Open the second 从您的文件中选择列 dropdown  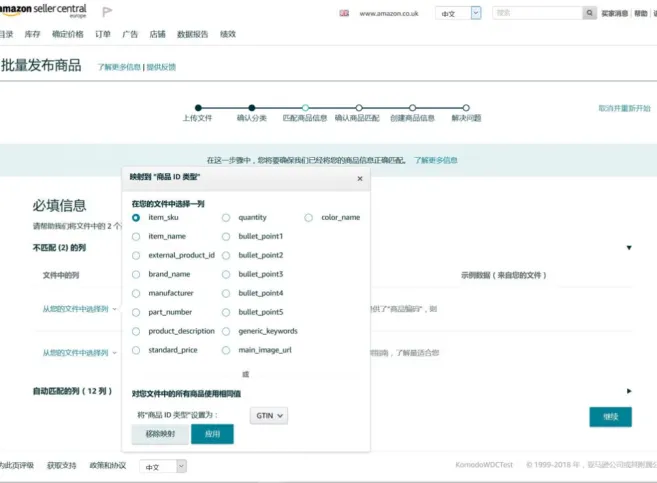(80, 353)
